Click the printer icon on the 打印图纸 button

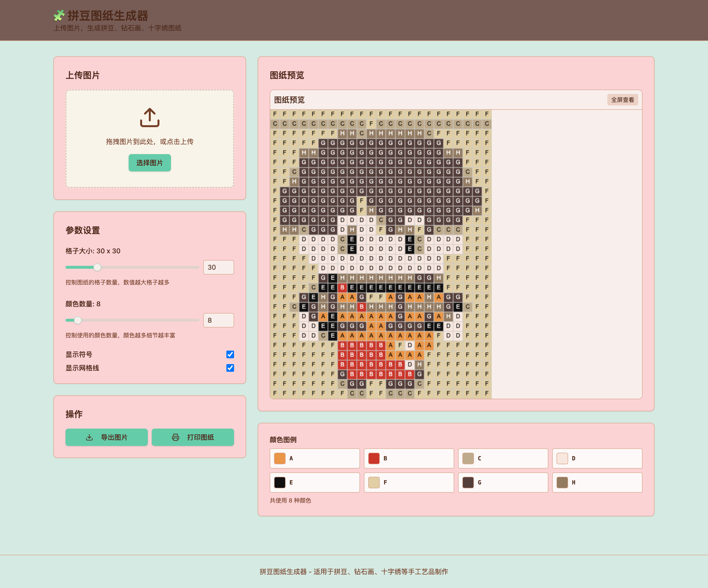coord(175,437)
